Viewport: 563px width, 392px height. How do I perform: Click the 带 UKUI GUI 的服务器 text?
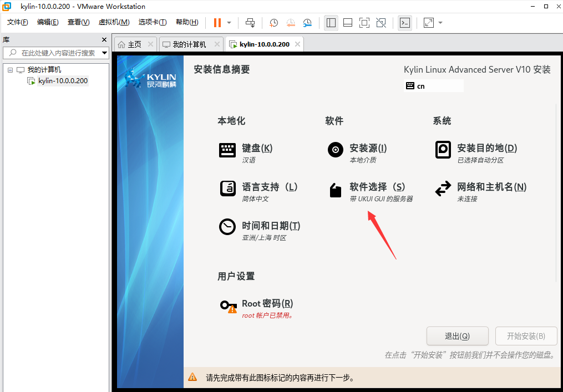coord(381,199)
